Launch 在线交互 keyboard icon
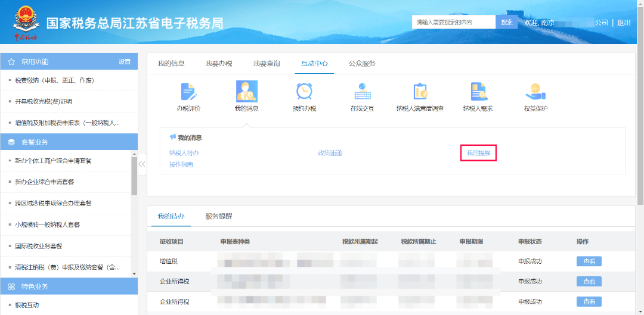This screenshot has width=644, height=315. pos(363,92)
